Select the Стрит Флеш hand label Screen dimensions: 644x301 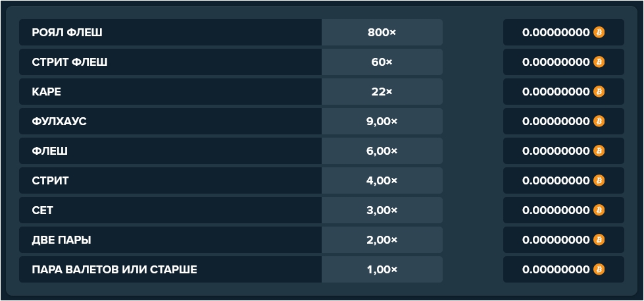tap(70, 62)
